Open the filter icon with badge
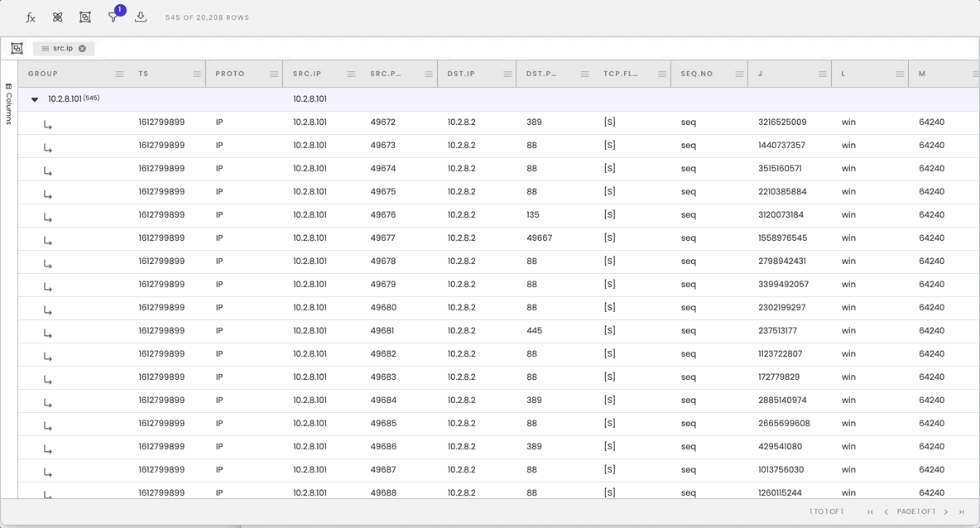The width and height of the screenshot is (980, 528). click(x=113, y=17)
